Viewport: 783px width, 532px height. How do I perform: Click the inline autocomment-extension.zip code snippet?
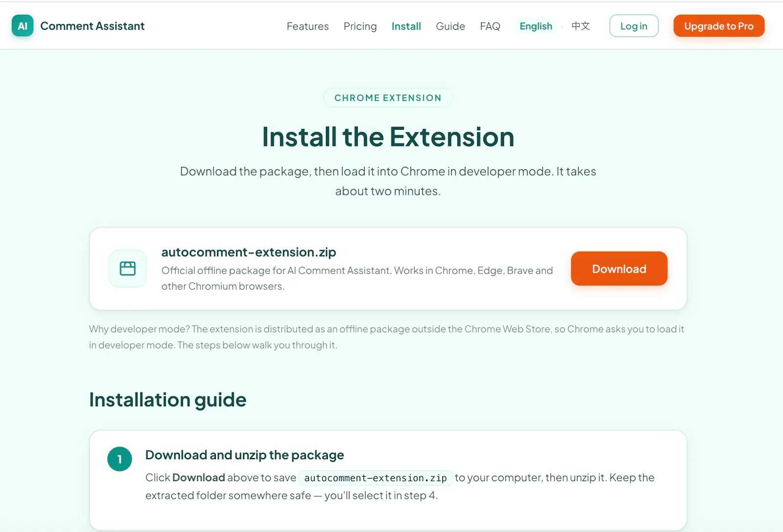point(375,478)
